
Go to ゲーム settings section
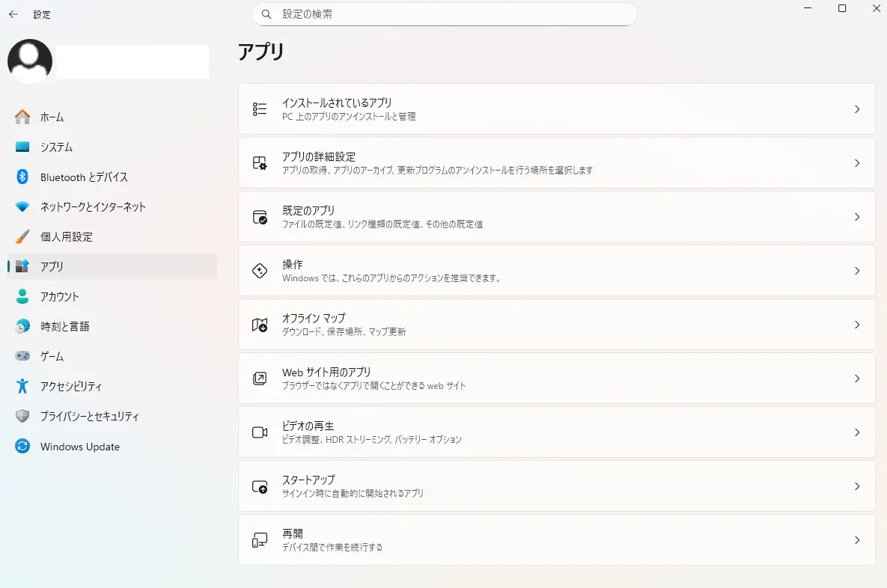click(112, 356)
